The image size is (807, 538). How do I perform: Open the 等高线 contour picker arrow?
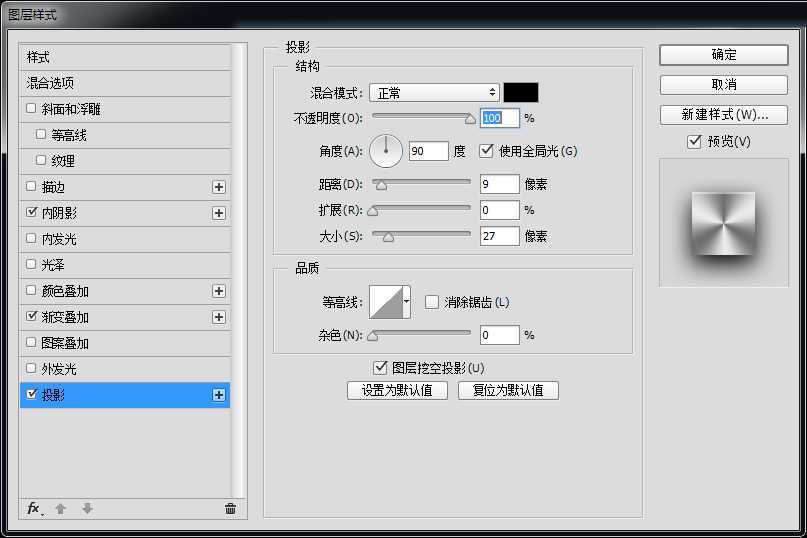click(407, 301)
